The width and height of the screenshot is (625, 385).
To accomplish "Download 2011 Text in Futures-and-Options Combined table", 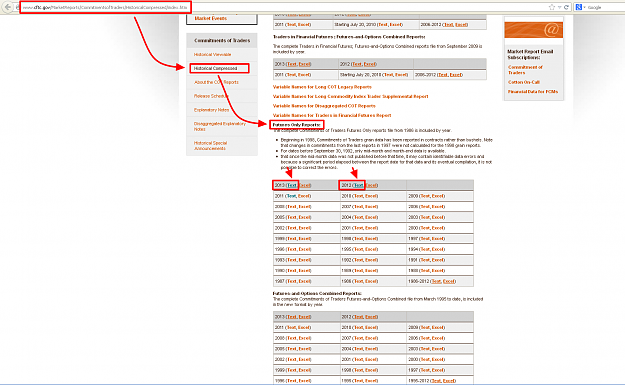I will (x=291, y=328).
